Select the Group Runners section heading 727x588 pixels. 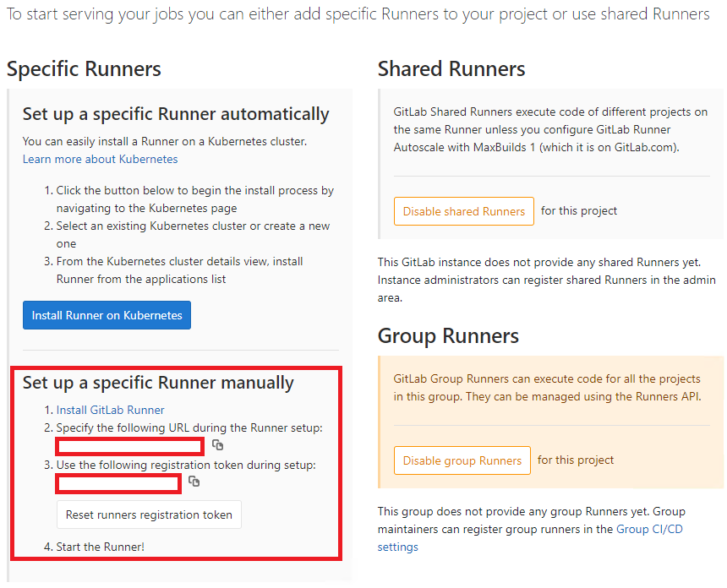[x=447, y=335]
